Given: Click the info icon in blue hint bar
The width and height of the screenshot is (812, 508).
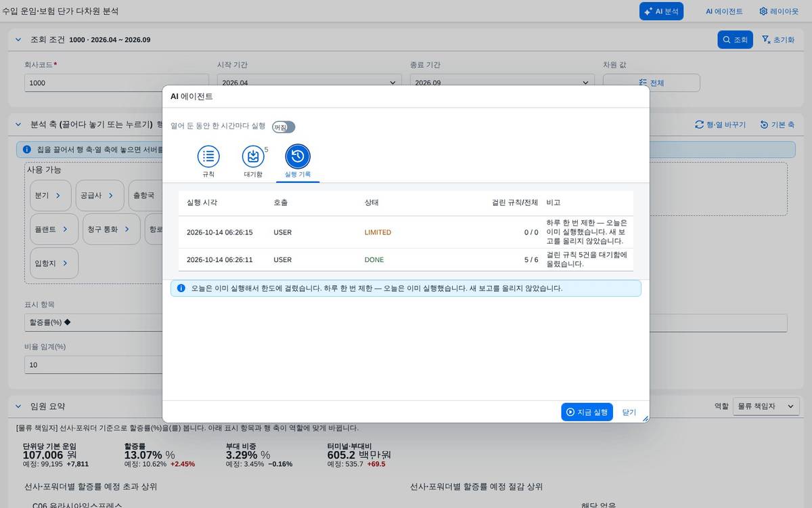Looking at the screenshot, I should pos(27,149).
